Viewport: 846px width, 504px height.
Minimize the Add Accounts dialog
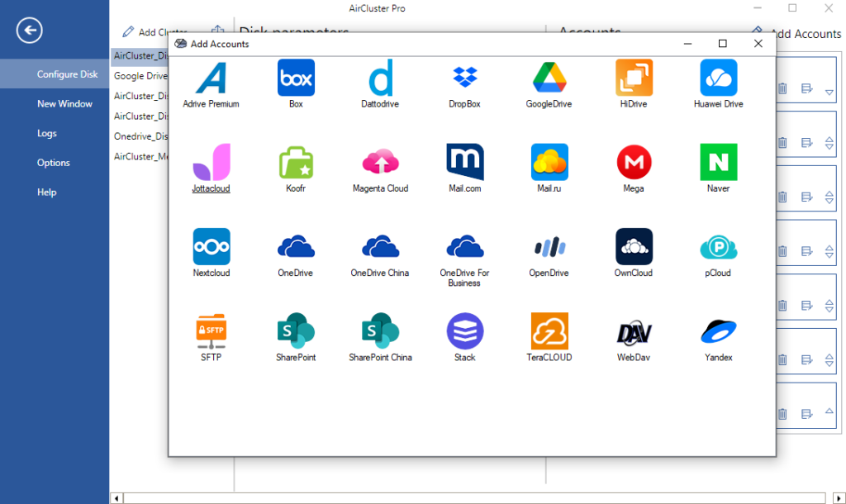(x=687, y=44)
